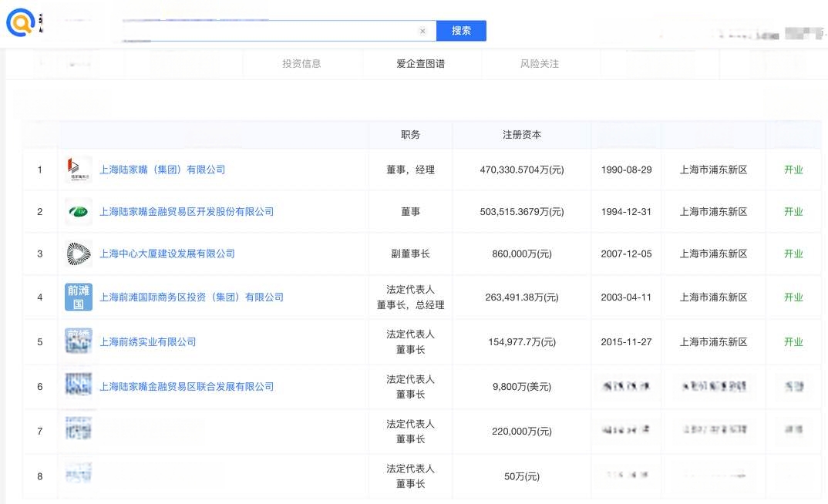
Task: Click 上海市浦东新区 region in the 2003-04-11 row
Action: pos(713,297)
